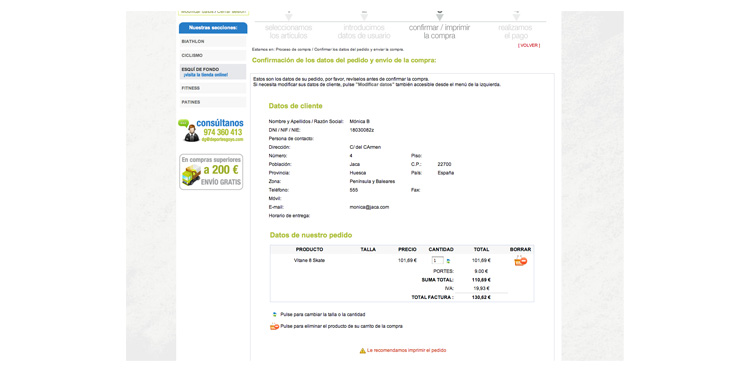Click the VOLVER link
Image resolution: width=750 pixels, height=372 pixels.
pyautogui.click(x=529, y=45)
